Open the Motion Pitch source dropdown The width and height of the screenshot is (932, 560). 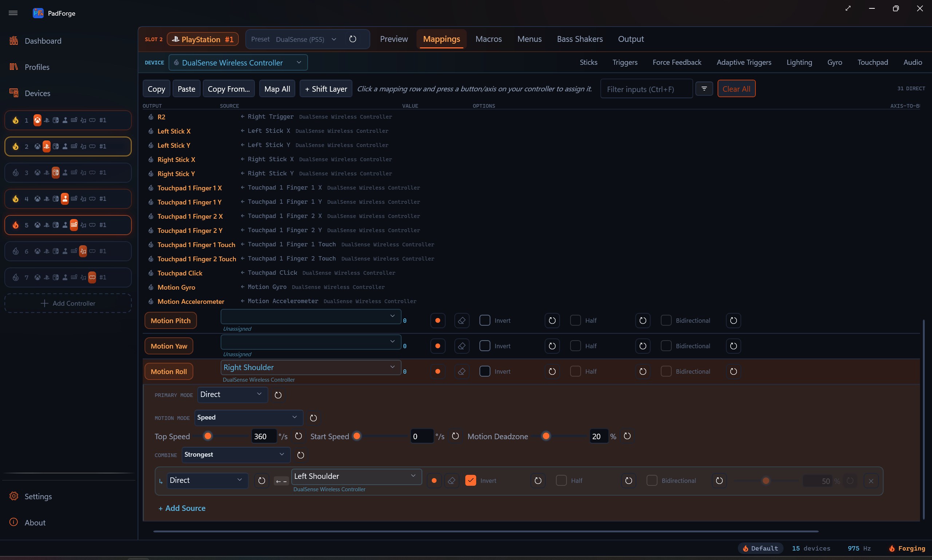pyautogui.click(x=311, y=317)
